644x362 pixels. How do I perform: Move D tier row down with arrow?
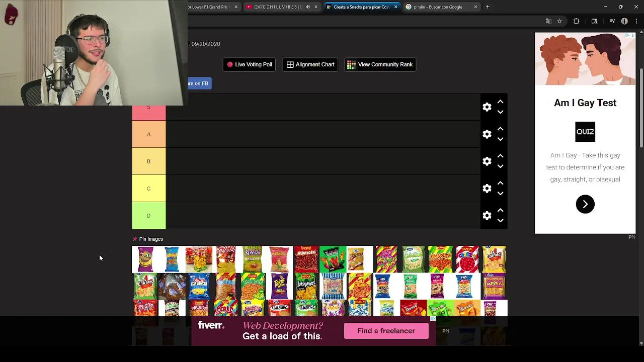pyautogui.click(x=500, y=221)
